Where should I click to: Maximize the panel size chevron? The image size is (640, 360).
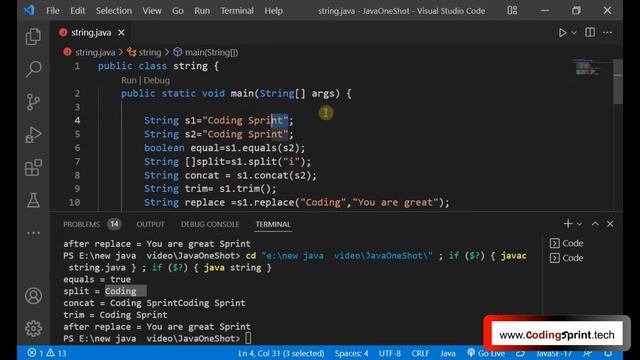595,224
